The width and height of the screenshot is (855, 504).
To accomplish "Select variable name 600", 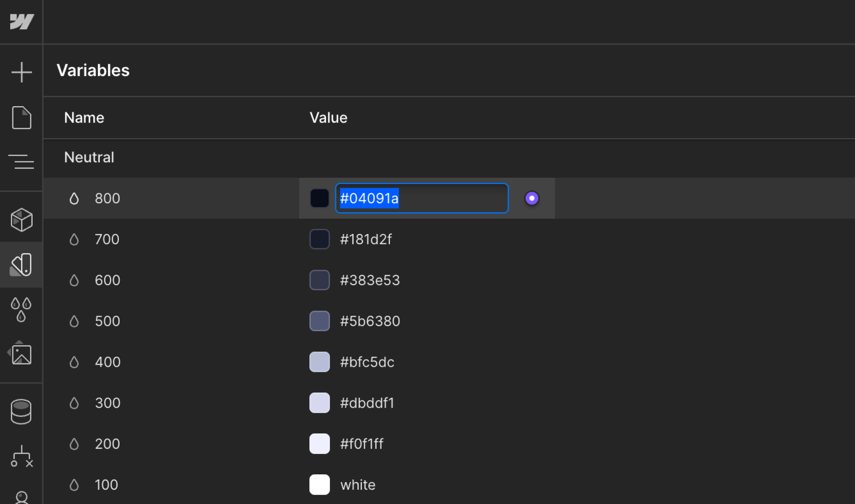I will click(x=107, y=280).
